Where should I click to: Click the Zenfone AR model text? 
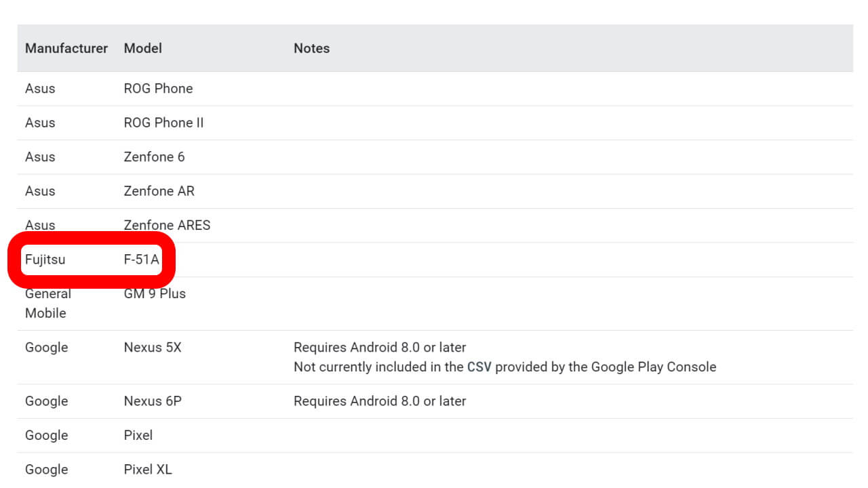click(x=159, y=191)
